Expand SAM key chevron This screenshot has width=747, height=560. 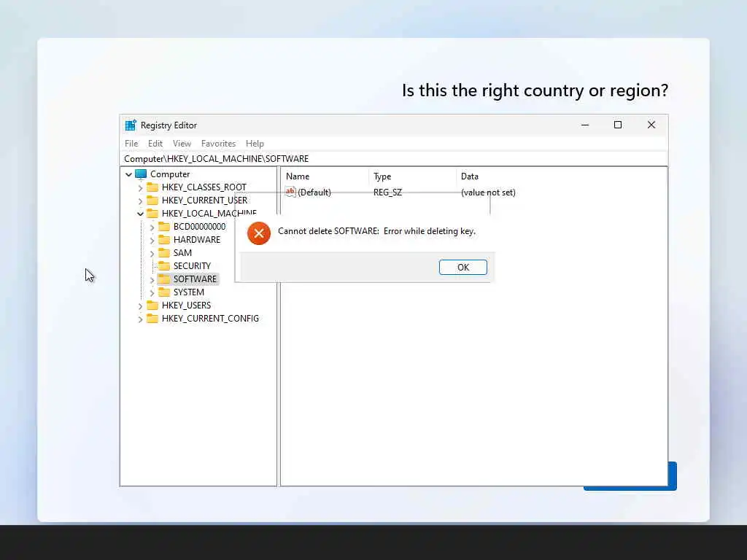[152, 253]
